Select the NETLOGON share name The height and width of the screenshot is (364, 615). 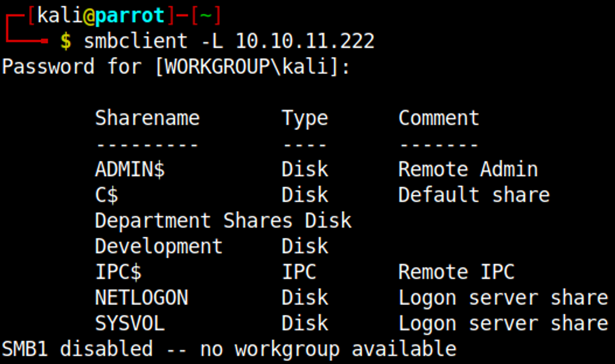pyautogui.click(x=141, y=298)
